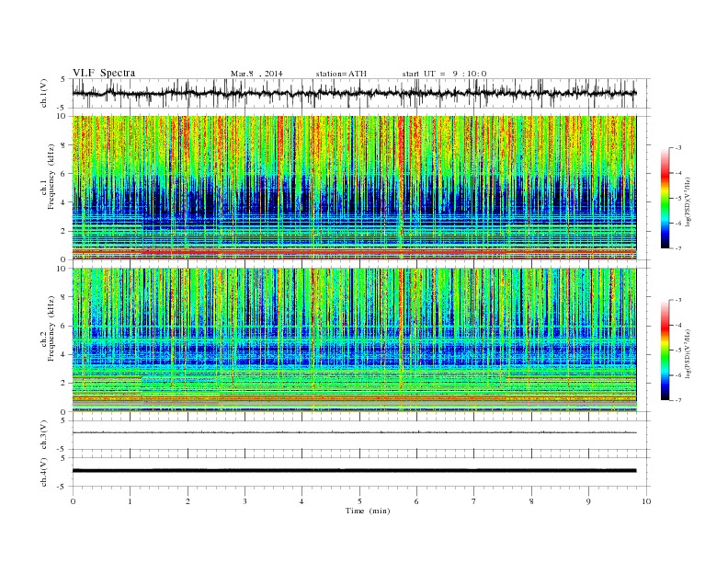Click the "ch.1(V)" waveform axis label

coord(44,93)
